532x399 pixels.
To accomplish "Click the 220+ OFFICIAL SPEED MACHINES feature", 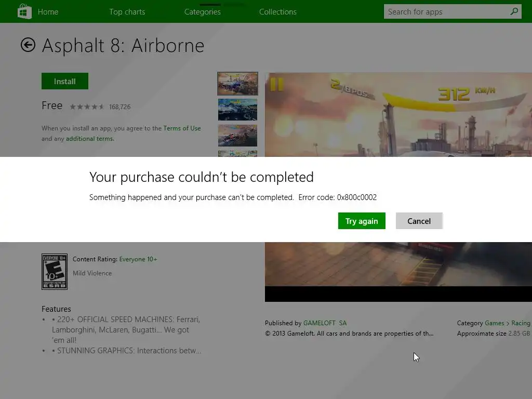I will pos(126,330).
